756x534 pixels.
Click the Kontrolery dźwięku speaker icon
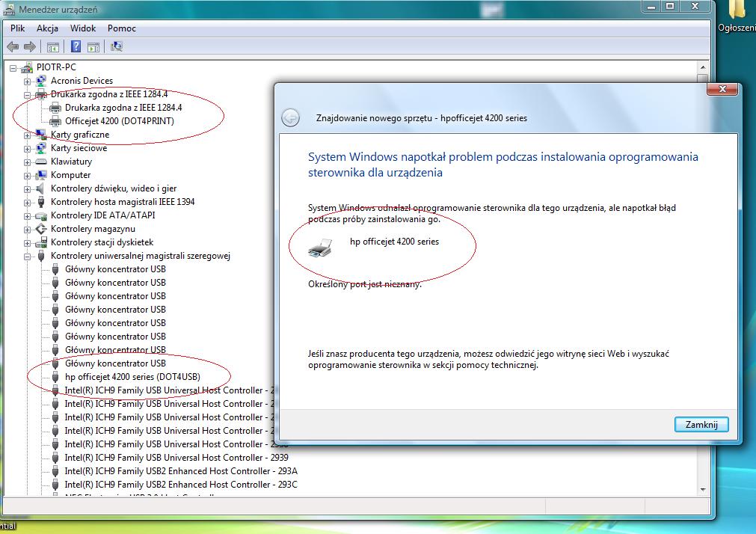tap(41, 188)
